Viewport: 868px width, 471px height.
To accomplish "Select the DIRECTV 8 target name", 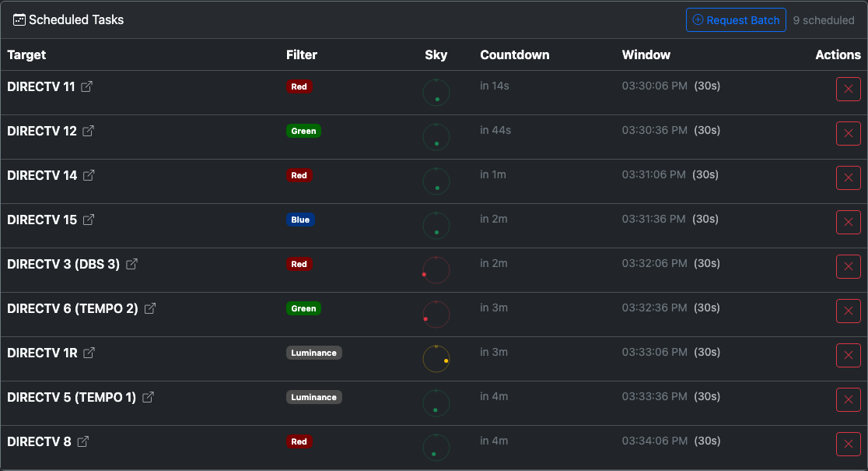I will [x=40, y=441].
